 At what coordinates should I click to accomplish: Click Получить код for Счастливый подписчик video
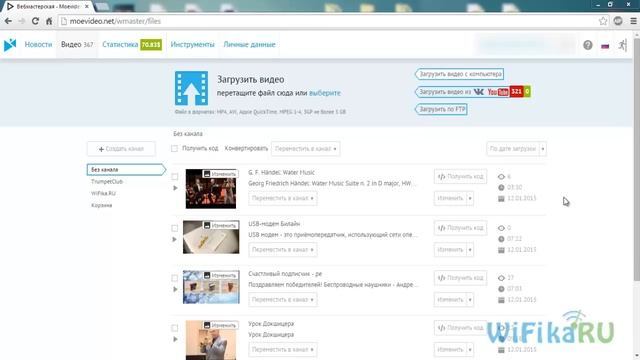pyautogui.click(x=460, y=278)
